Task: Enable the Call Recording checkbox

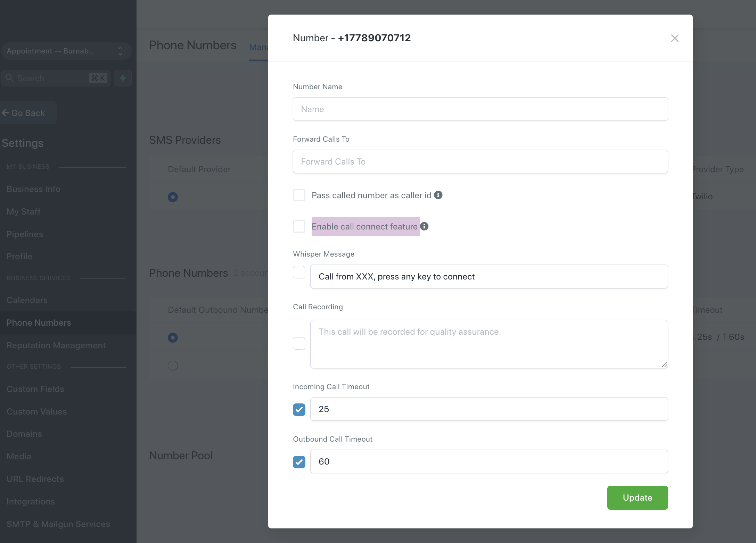Action: (299, 343)
